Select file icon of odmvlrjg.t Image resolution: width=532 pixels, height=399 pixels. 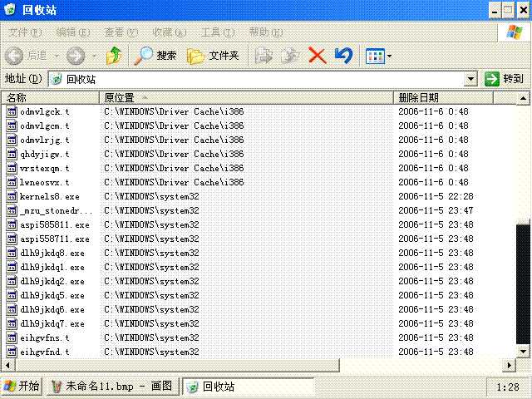pyautogui.click(x=12, y=140)
